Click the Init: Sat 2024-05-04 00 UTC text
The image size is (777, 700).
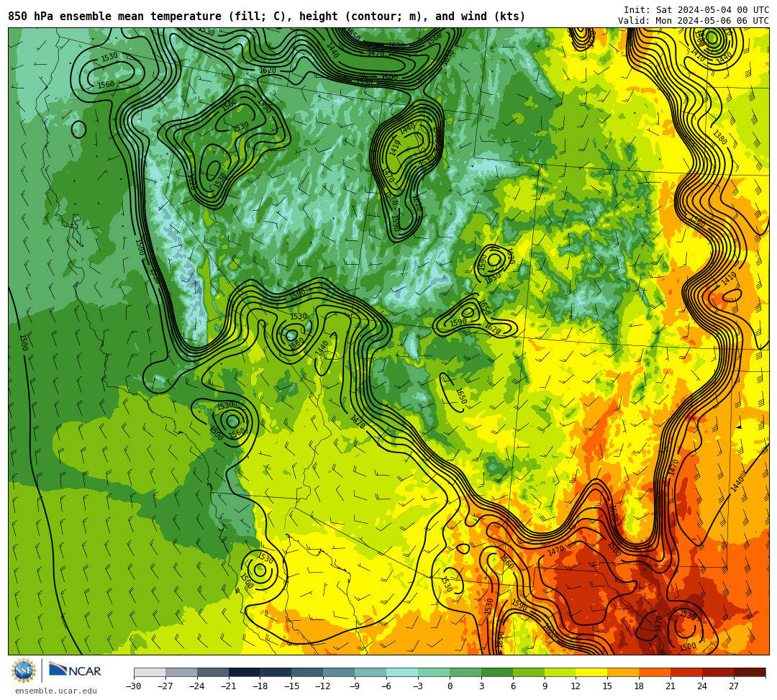point(696,10)
